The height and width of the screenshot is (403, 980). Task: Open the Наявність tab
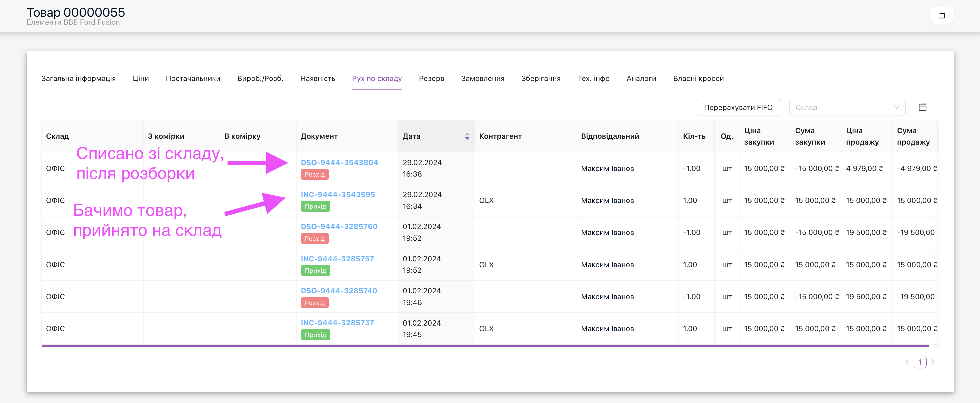pyautogui.click(x=317, y=78)
